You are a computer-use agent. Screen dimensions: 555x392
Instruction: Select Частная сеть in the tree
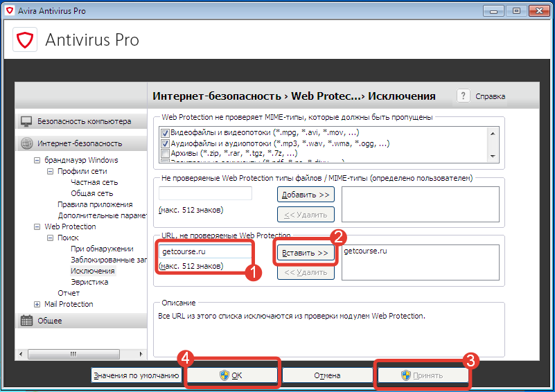94,182
